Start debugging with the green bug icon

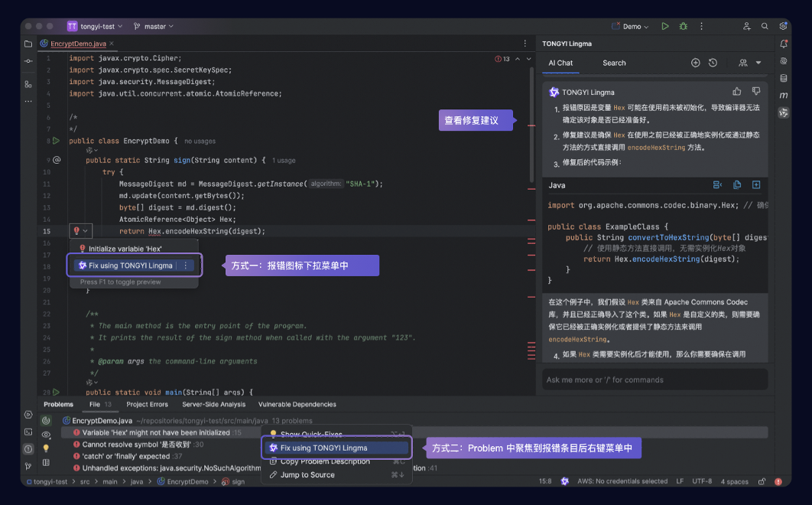(683, 26)
